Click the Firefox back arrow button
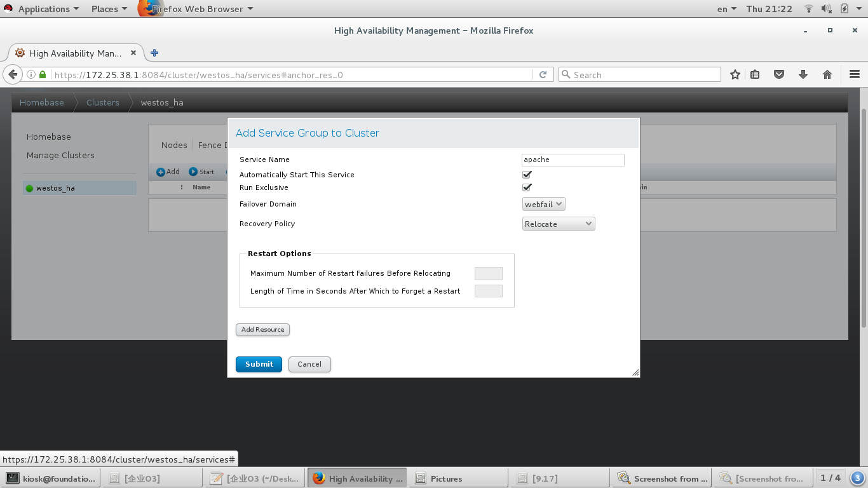 click(x=13, y=74)
